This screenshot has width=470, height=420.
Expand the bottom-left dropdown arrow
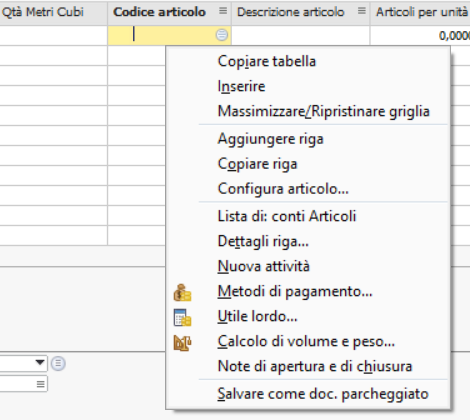[40, 362]
